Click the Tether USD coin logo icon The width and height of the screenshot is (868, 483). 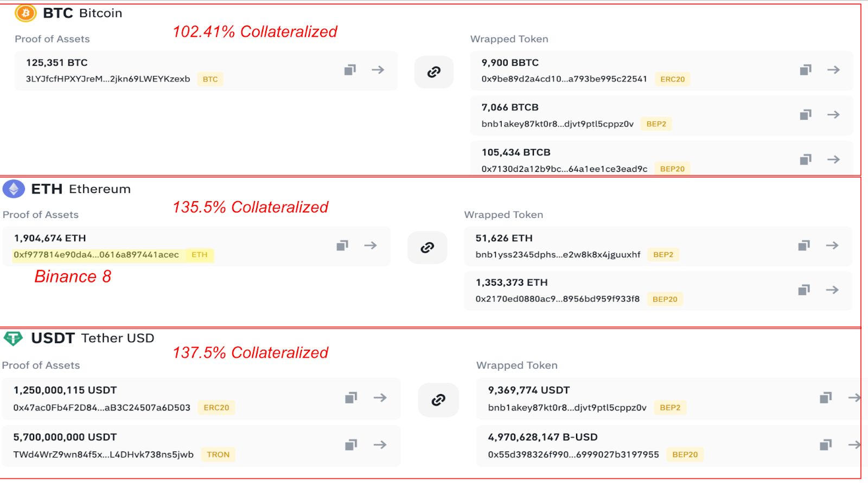13,338
